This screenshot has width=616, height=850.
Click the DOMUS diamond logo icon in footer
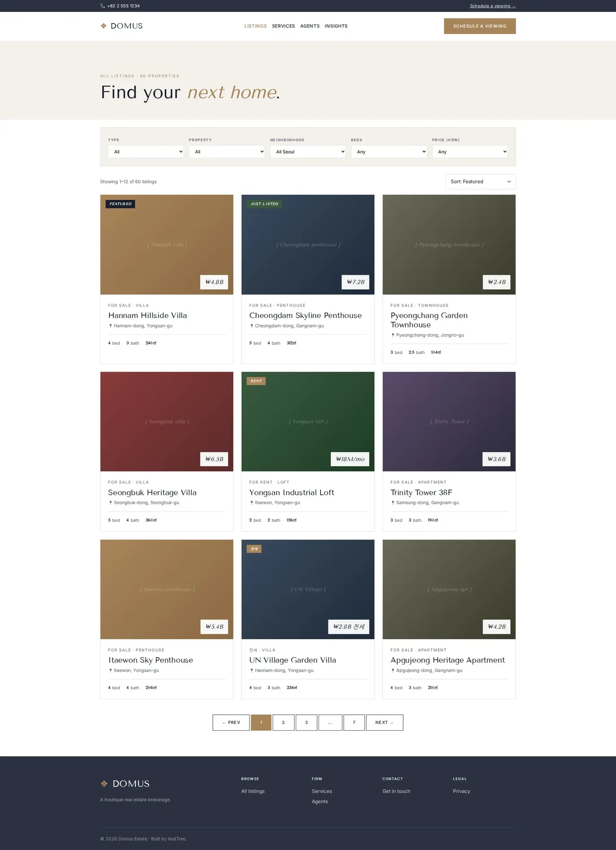tap(104, 783)
